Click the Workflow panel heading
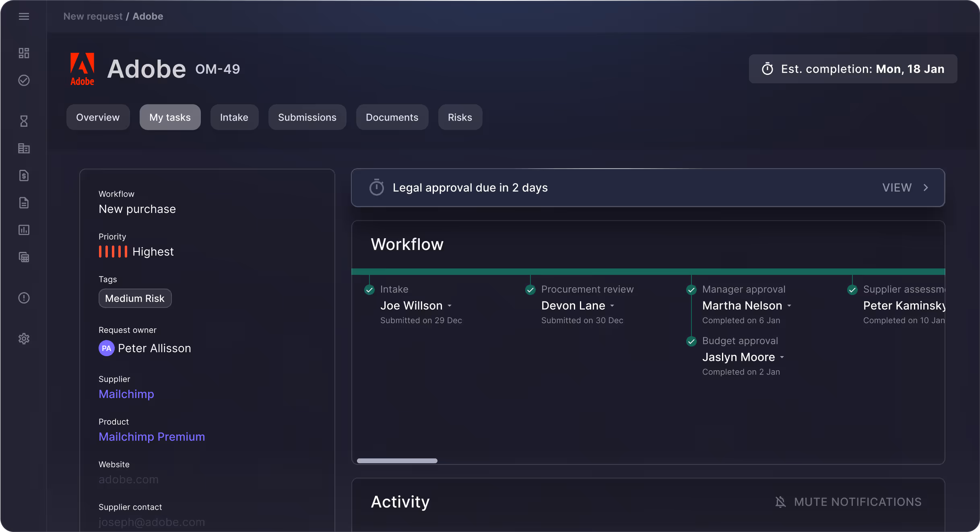The width and height of the screenshot is (980, 532). tap(407, 244)
